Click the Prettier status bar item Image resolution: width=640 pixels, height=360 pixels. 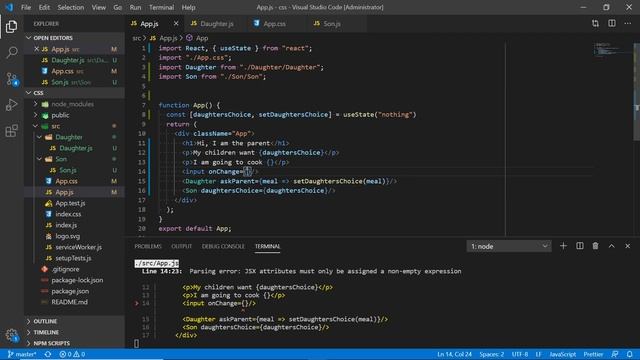(593, 354)
